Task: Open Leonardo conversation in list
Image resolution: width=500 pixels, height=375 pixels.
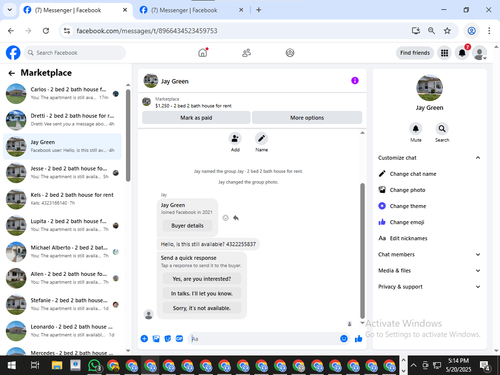Action: [62, 331]
